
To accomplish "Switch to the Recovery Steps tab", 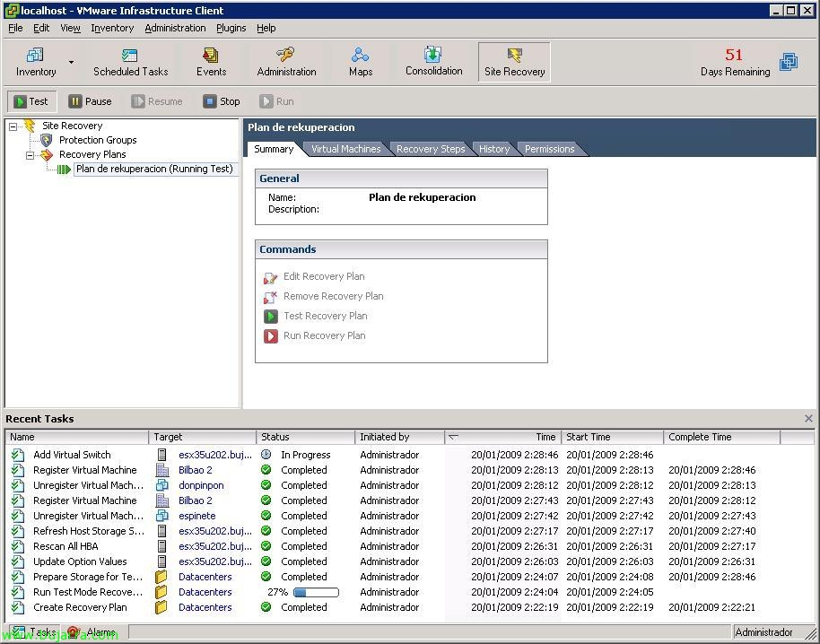I will 431,149.
